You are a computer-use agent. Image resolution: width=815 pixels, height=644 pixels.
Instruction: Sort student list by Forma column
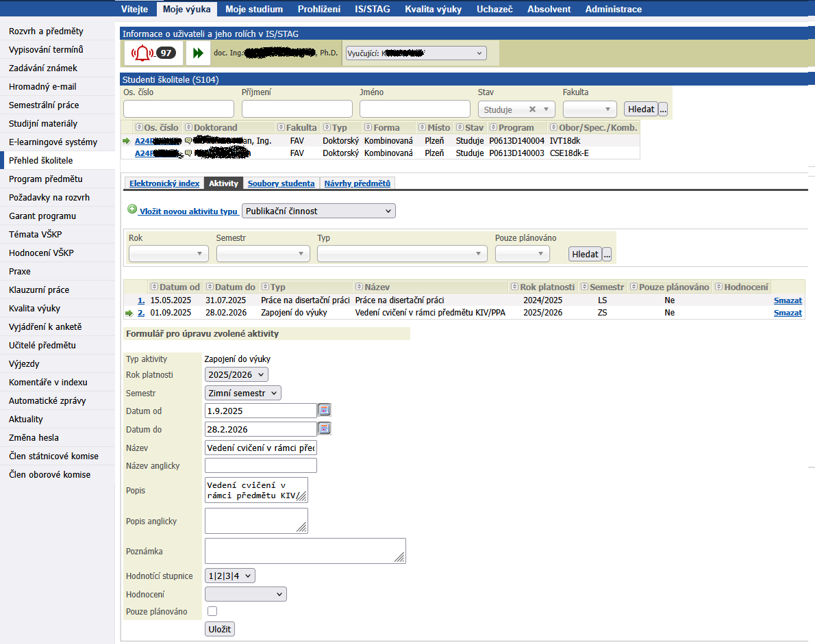click(368, 127)
